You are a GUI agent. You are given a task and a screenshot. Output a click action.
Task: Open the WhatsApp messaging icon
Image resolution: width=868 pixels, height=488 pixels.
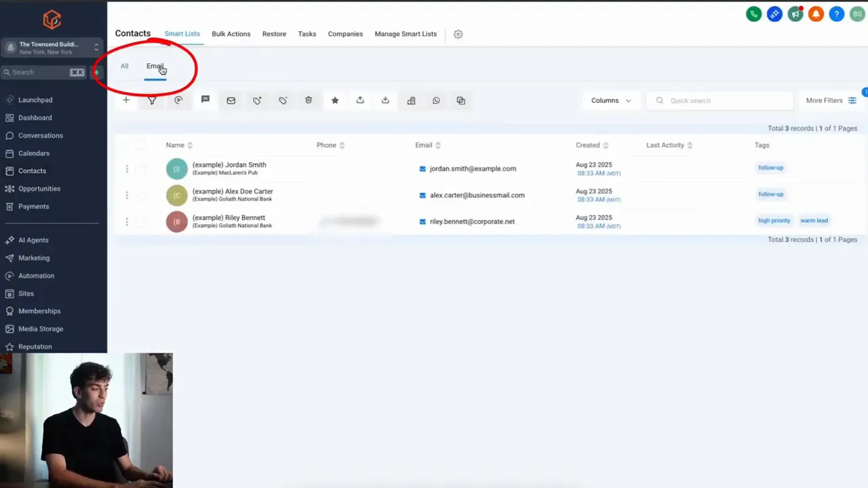436,100
